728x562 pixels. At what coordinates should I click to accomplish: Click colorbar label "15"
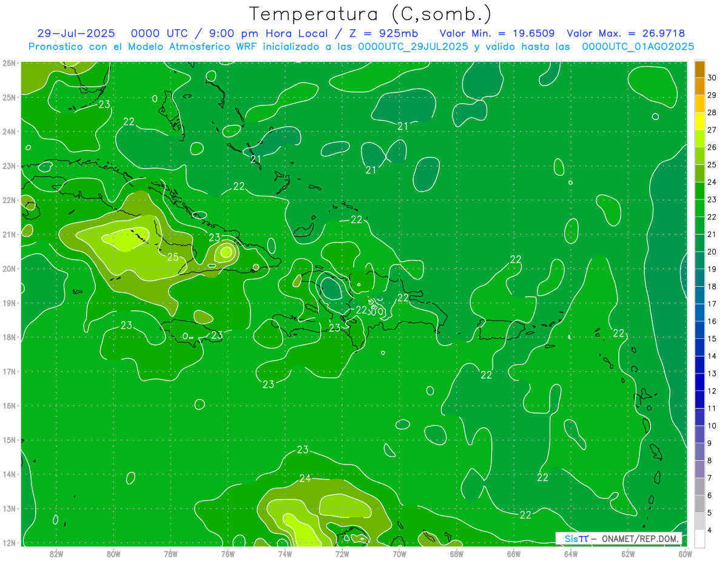[712, 338]
